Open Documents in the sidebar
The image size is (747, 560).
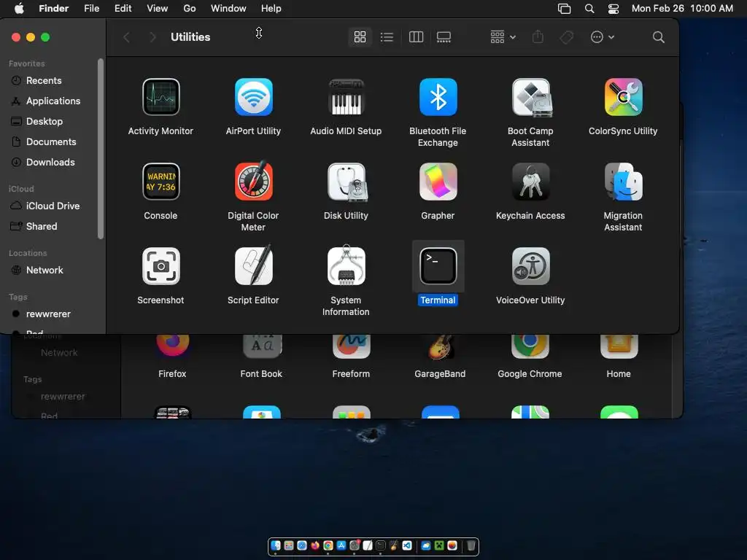pos(50,142)
